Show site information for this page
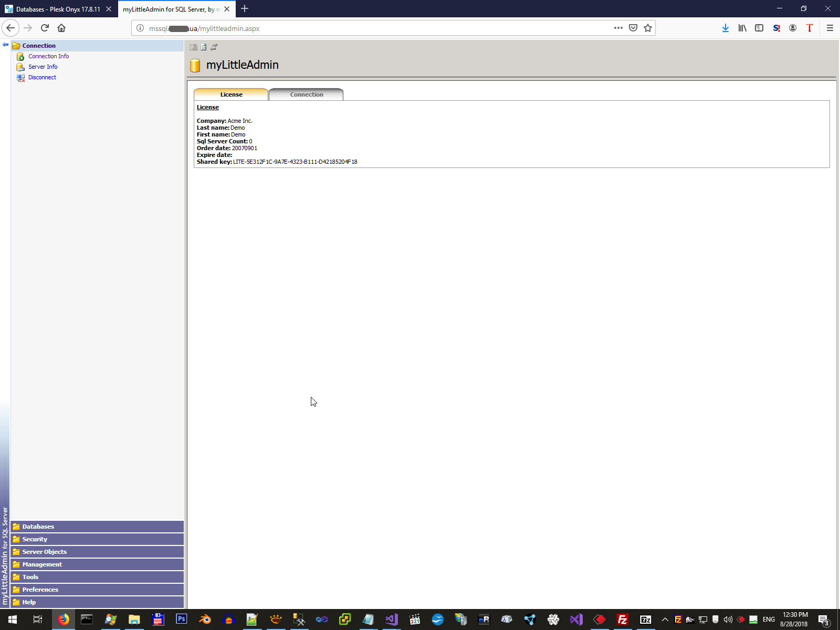 [x=140, y=28]
